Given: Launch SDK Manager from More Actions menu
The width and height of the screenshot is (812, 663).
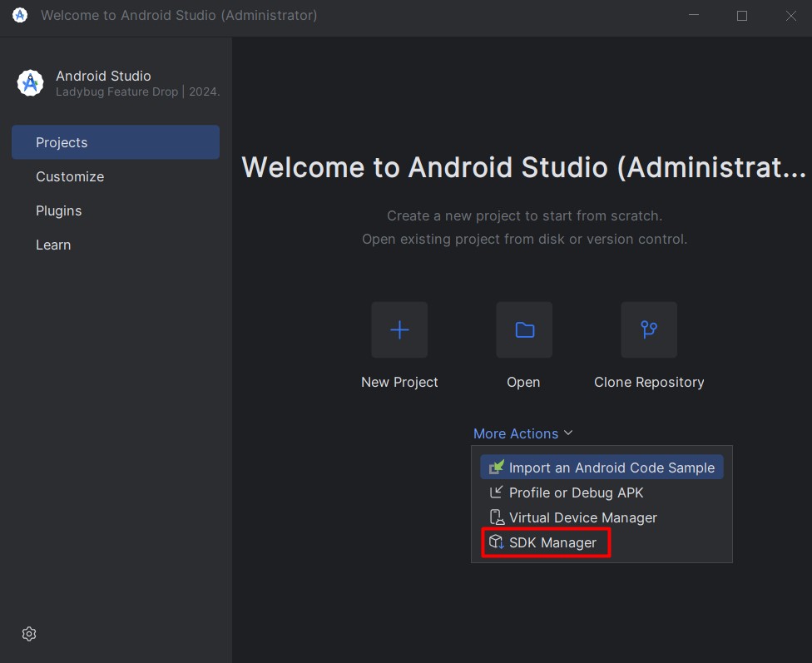Looking at the screenshot, I should pos(602,542).
